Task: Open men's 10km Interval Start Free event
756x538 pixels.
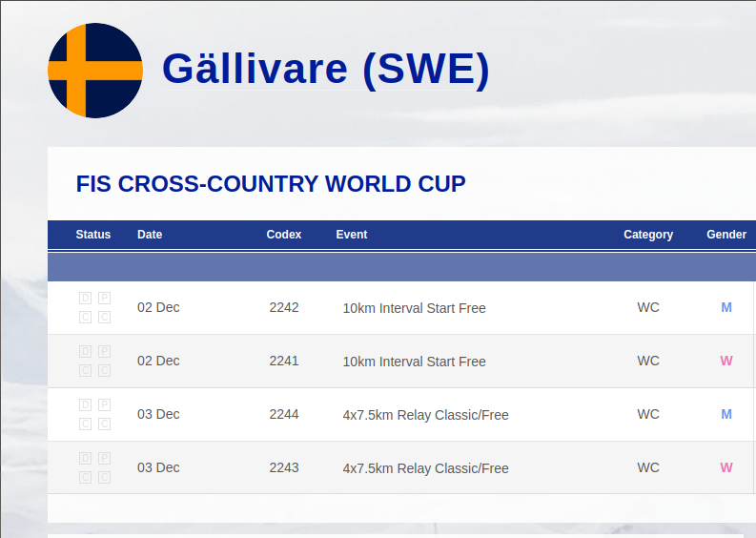Action: point(414,308)
